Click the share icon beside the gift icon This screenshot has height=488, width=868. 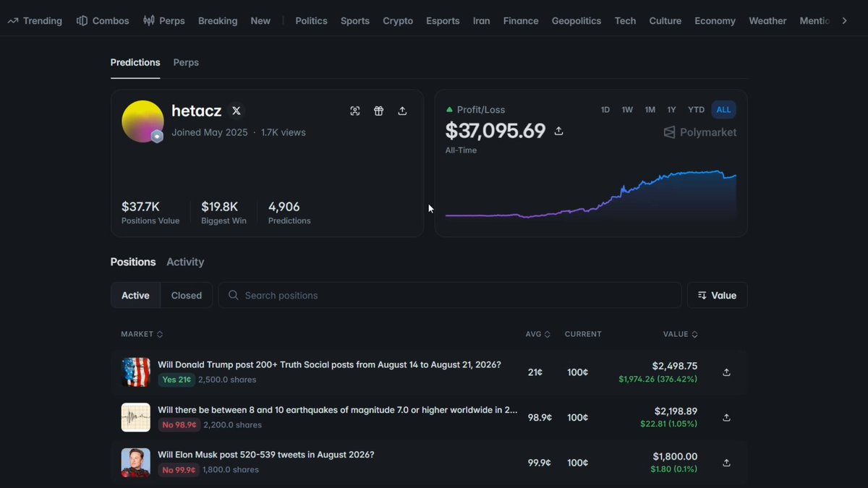click(x=402, y=111)
